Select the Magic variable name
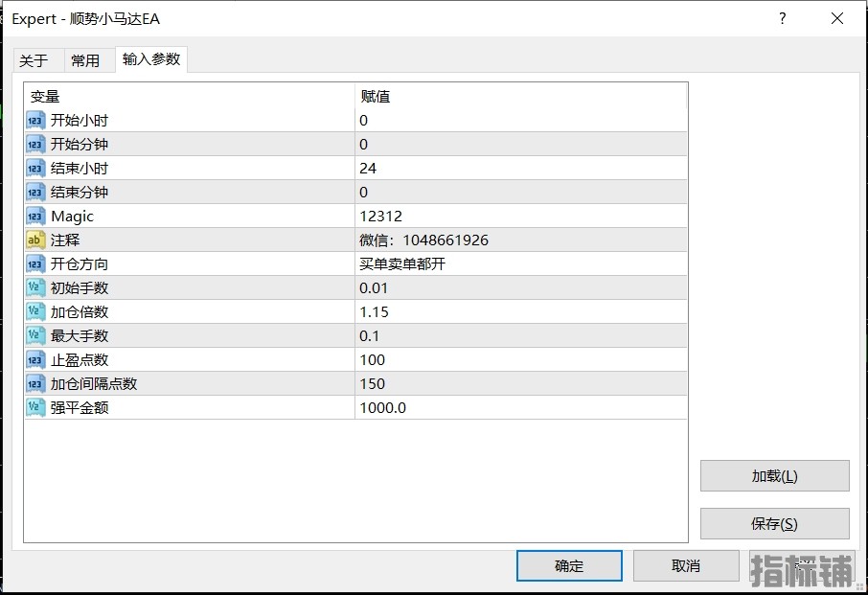This screenshot has width=868, height=595. (72, 217)
